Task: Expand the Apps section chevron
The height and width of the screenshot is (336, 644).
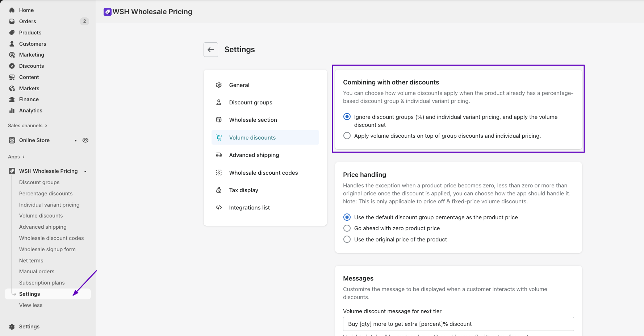Action: 24,157
